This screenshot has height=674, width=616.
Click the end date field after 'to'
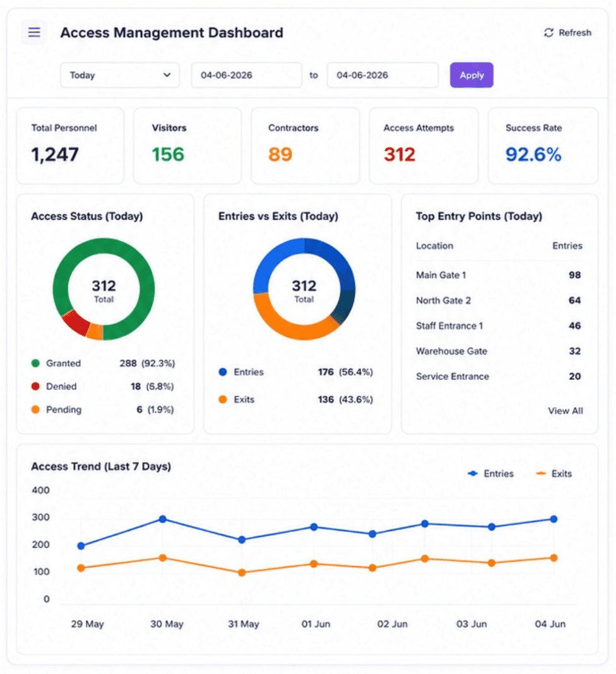coord(382,75)
